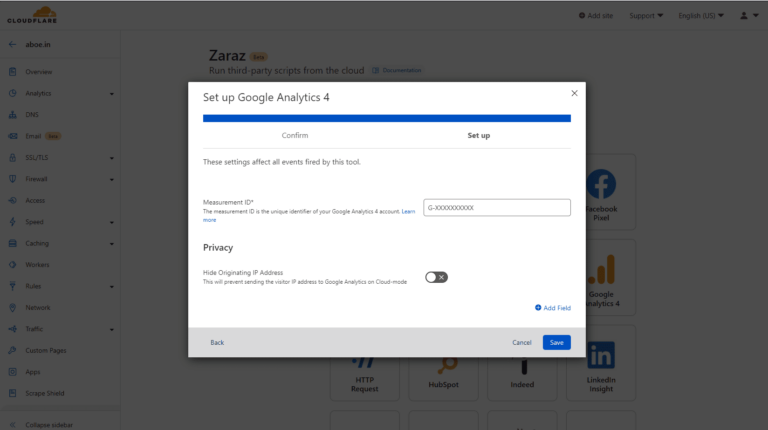Click the Network location pin icon

pyautogui.click(x=13, y=308)
